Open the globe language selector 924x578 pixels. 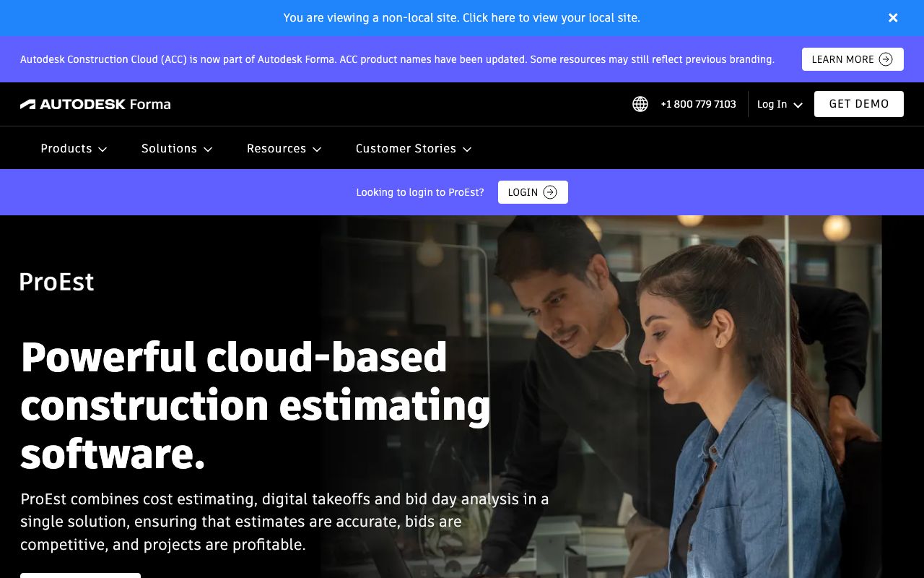pos(640,104)
